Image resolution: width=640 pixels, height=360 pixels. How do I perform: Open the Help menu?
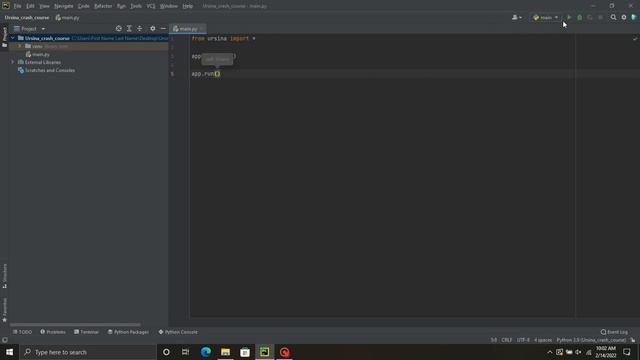(x=187, y=6)
